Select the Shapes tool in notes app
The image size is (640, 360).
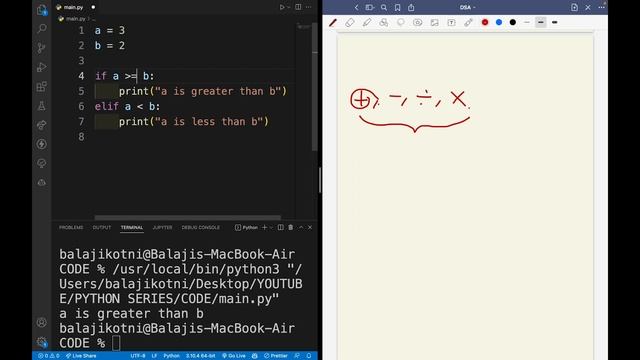384,22
